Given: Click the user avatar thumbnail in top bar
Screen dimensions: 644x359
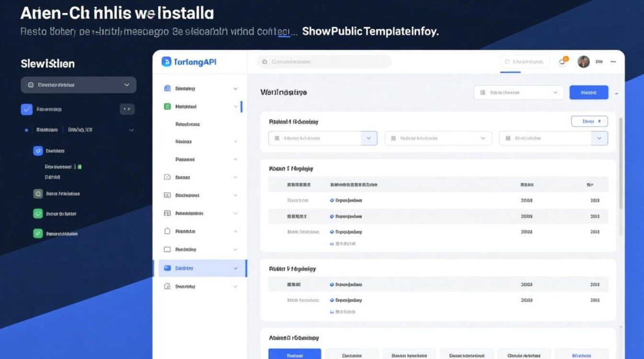Looking at the screenshot, I should coord(584,61).
